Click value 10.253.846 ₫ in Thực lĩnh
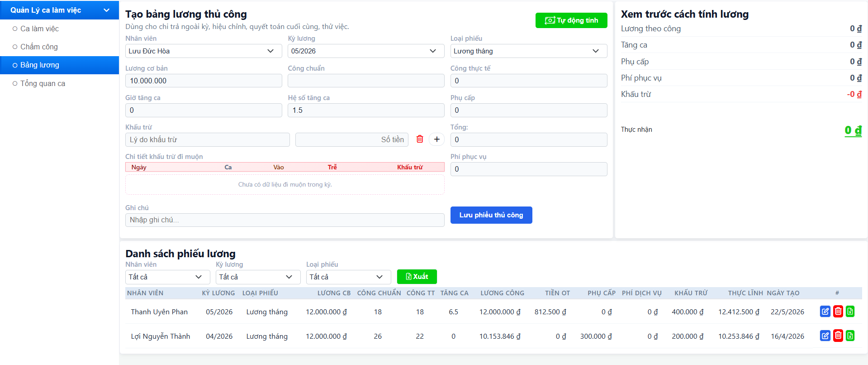The height and width of the screenshot is (365, 868). 739,336
